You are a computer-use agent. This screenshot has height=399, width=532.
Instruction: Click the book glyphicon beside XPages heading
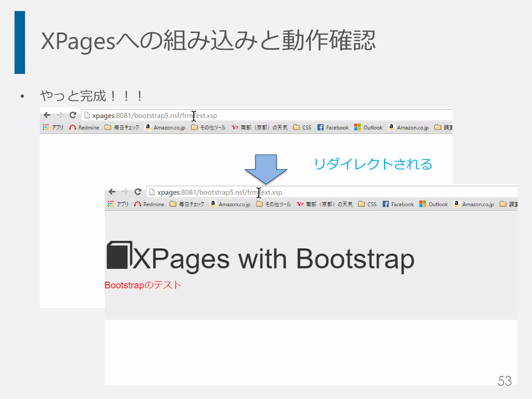coord(119,255)
